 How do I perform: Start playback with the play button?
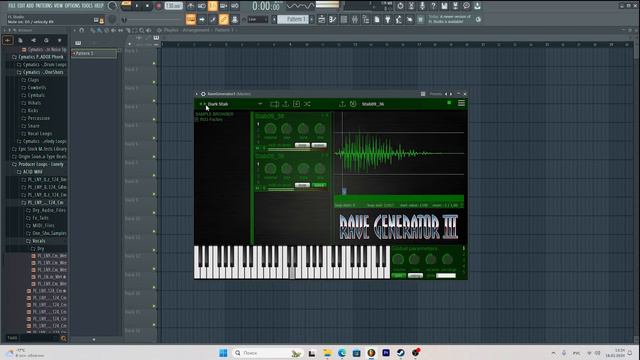coord(137,6)
